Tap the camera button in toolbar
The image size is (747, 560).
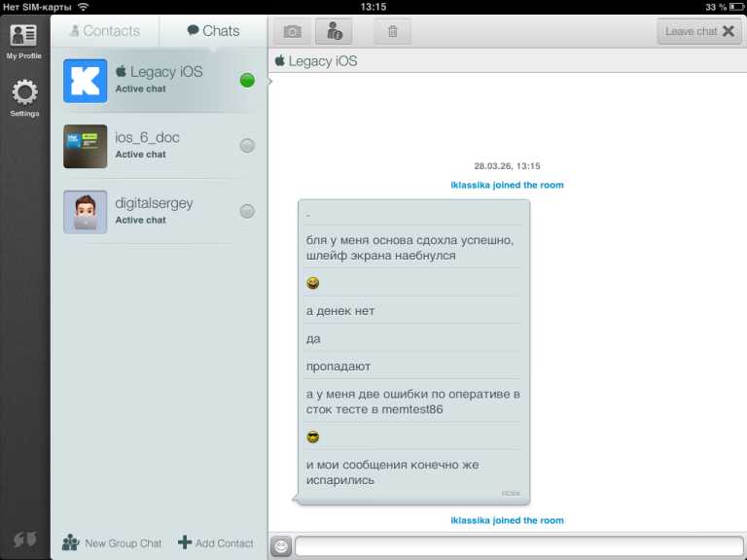292,31
